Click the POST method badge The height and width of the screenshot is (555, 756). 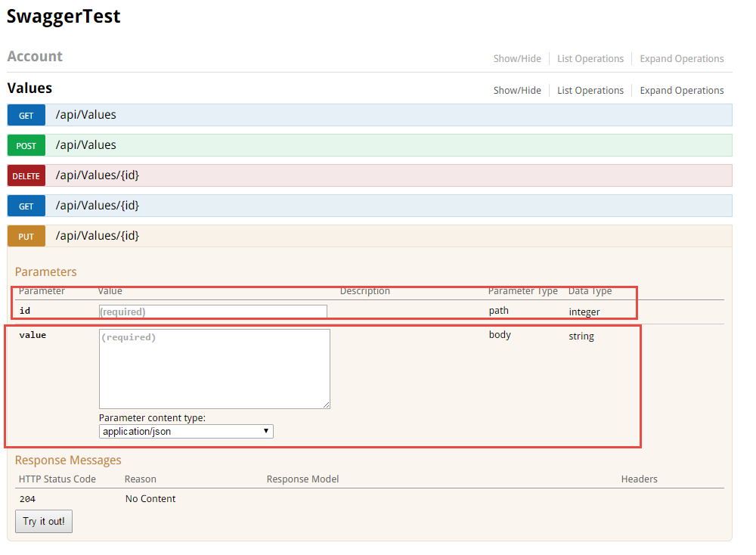point(26,146)
